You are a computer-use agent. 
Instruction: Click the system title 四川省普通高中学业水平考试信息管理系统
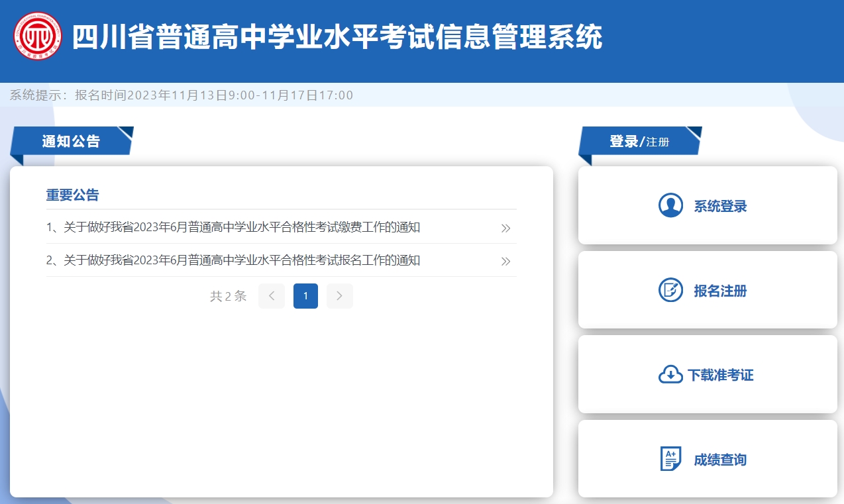pos(337,37)
